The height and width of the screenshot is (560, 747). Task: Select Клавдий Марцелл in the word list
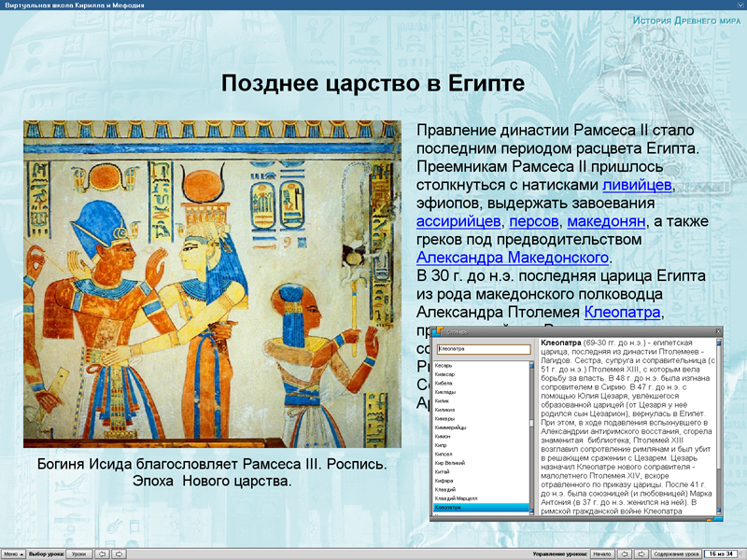pyautogui.click(x=455, y=499)
